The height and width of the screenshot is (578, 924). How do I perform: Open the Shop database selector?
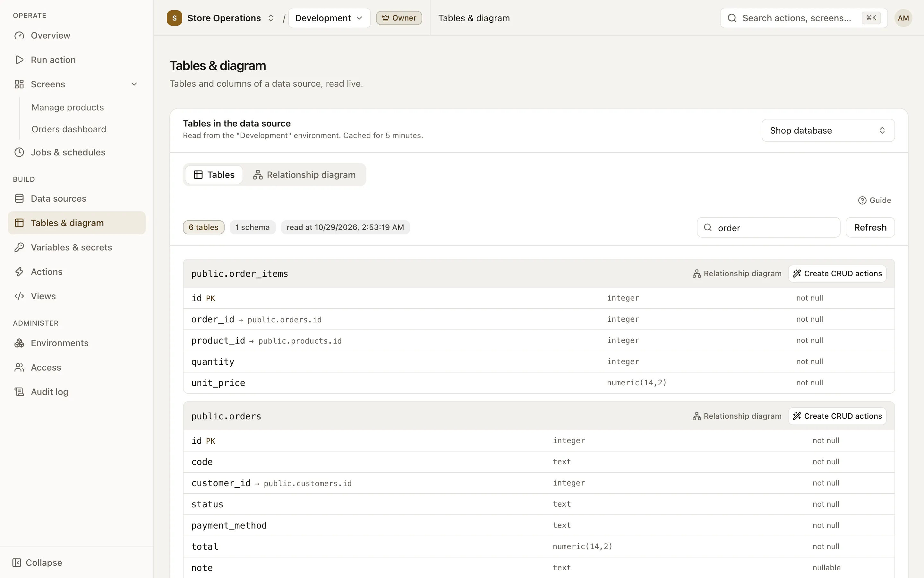828,130
